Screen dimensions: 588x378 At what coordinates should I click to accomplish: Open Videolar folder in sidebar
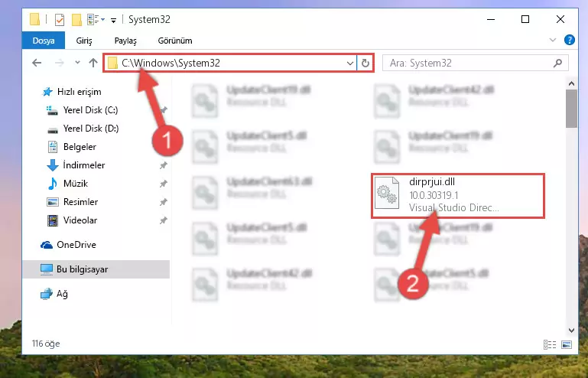pos(80,220)
